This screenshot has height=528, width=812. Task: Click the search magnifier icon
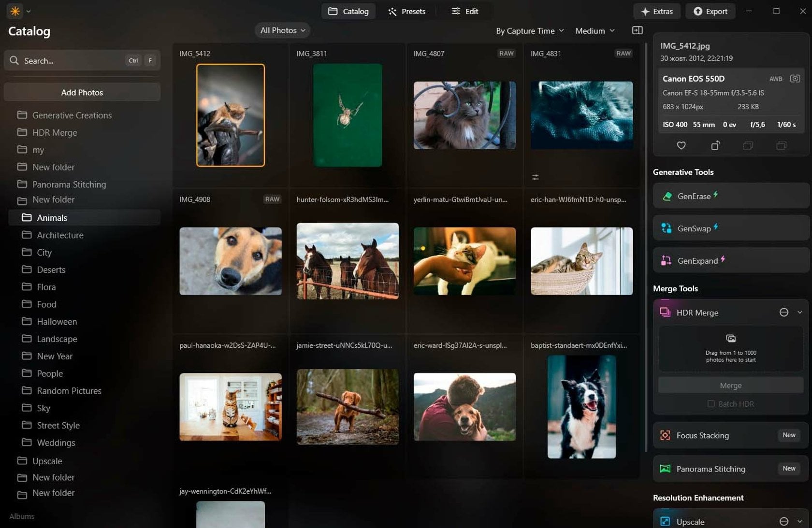[14, 60]
